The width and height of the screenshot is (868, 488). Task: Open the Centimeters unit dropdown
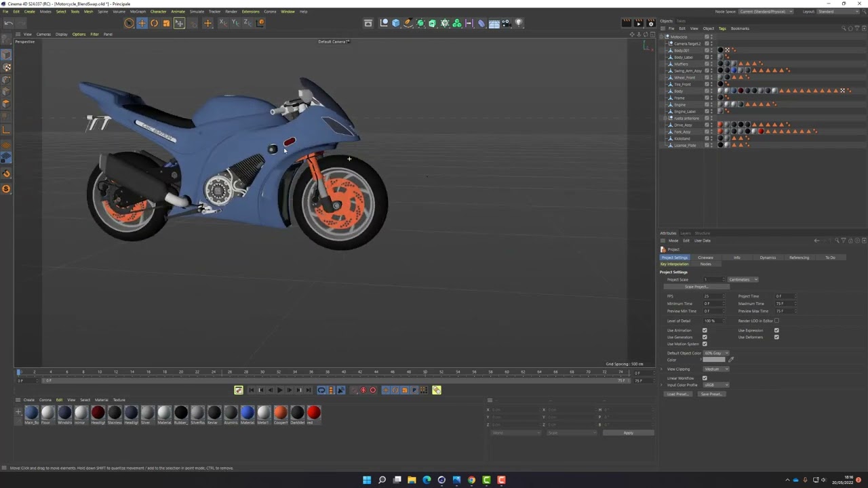pyautogui.click(x=743, y=279)
